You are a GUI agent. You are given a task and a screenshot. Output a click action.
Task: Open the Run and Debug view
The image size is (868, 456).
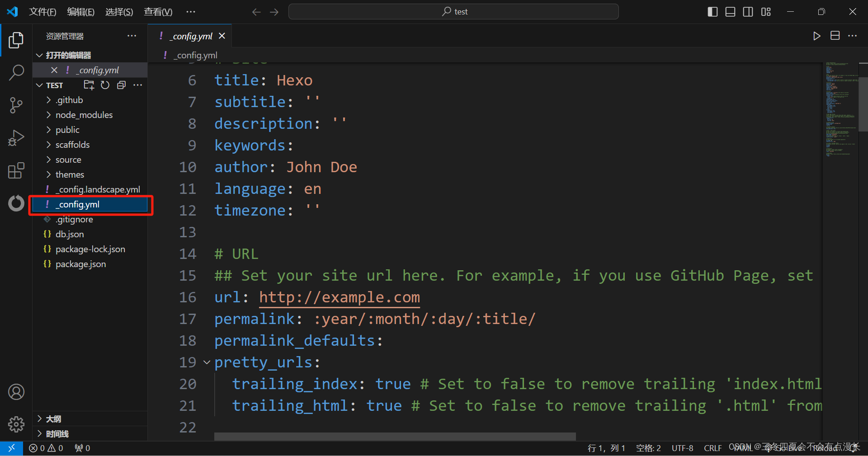pos(16,138)
